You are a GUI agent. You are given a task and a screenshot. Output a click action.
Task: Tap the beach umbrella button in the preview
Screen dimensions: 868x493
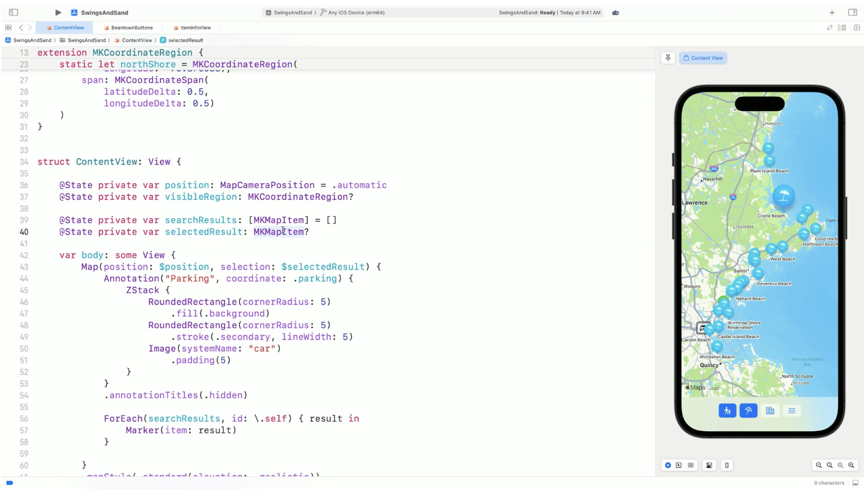(749, 410)
